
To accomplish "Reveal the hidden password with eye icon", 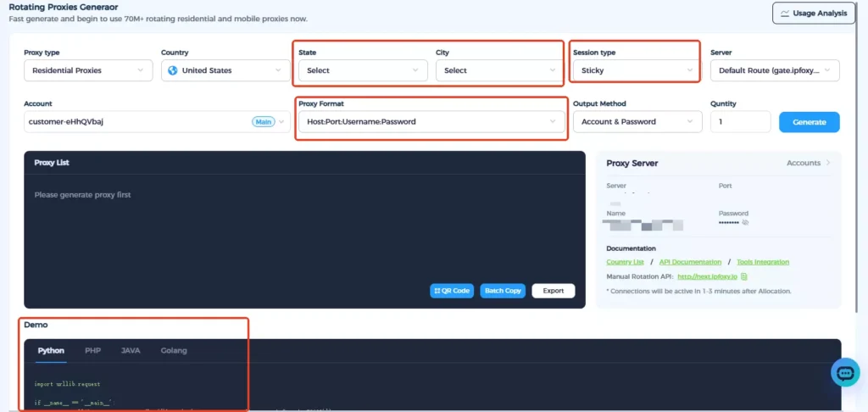I will 746,222.
